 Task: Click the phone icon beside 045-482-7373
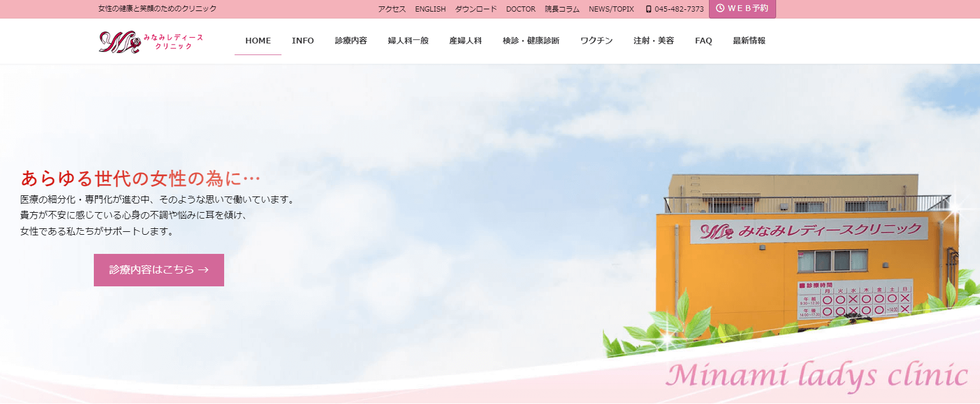649,9
